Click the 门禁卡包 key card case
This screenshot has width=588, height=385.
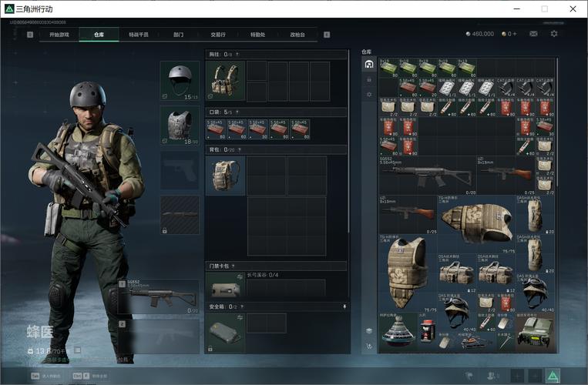pyautogui.click(x=225, y=288)
